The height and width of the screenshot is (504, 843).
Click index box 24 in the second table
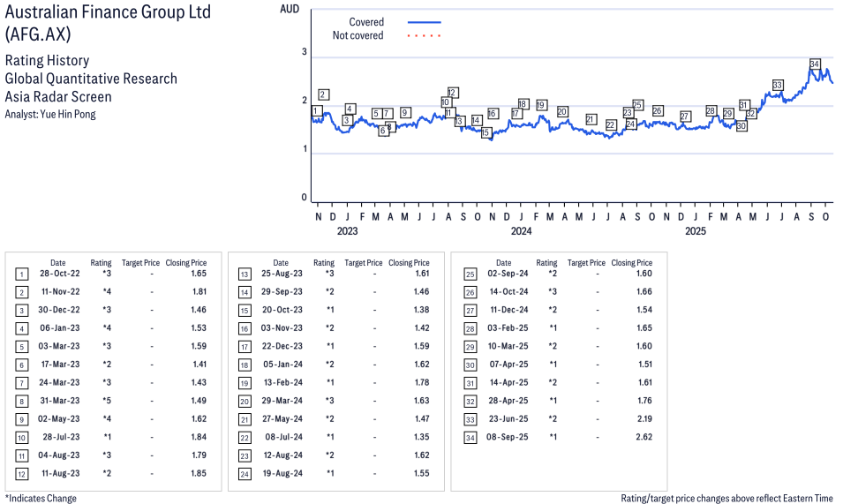tap(244, 473)
